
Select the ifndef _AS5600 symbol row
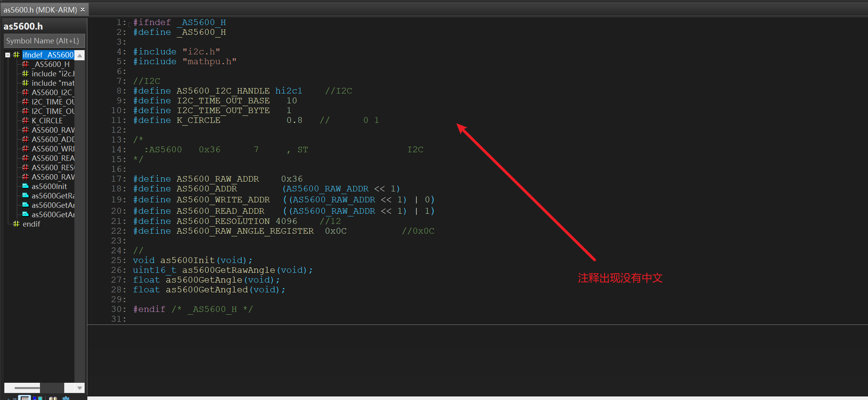click(x=48, y=55)
